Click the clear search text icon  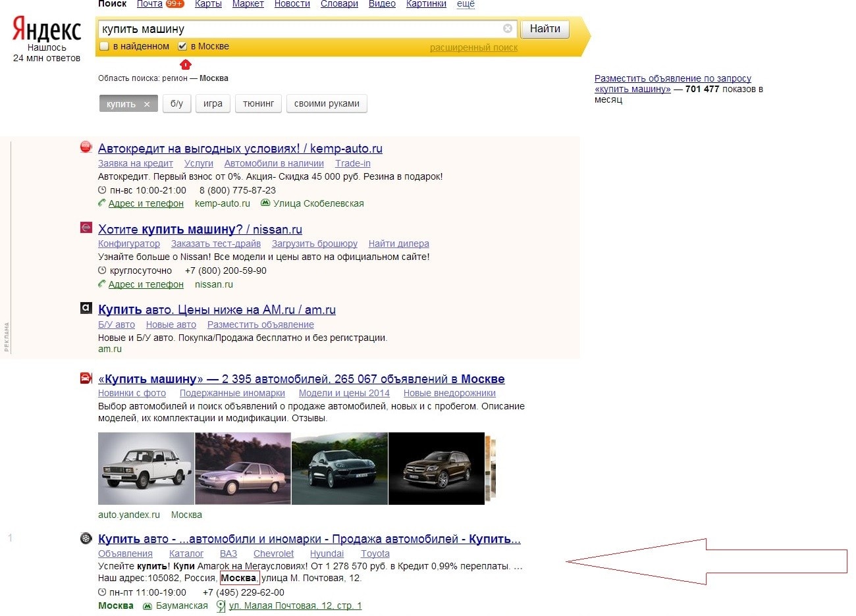508,28
